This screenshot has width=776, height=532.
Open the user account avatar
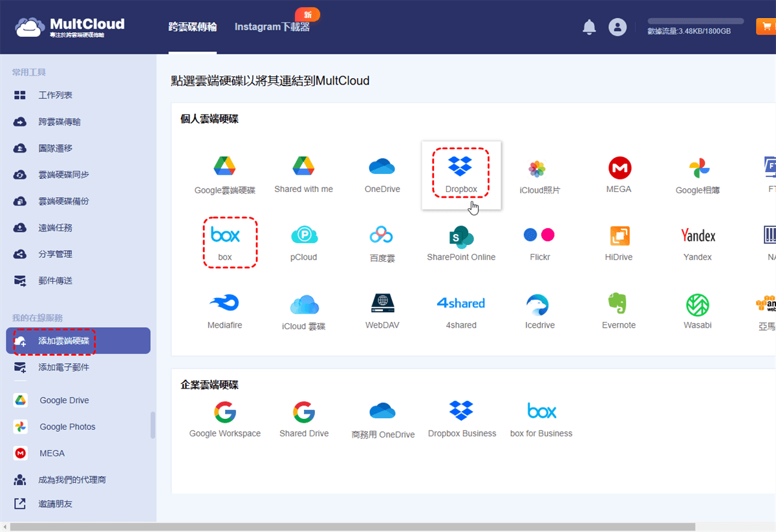(x=618, y=27)
